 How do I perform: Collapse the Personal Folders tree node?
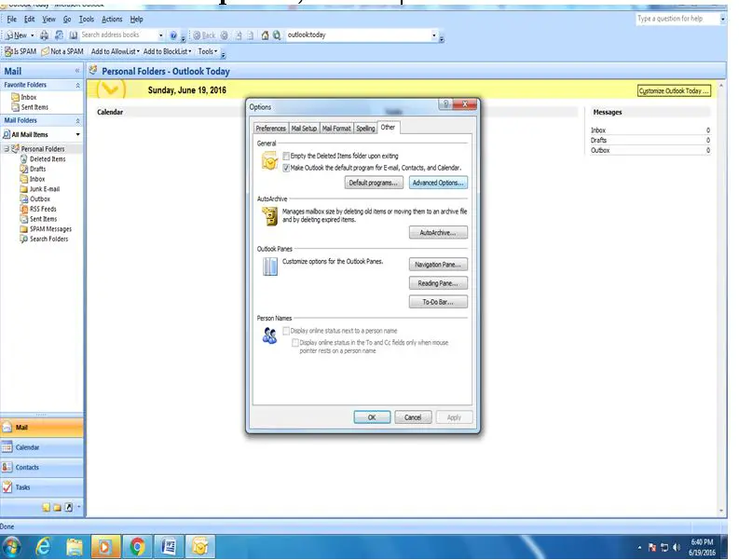tap(7, 149)
